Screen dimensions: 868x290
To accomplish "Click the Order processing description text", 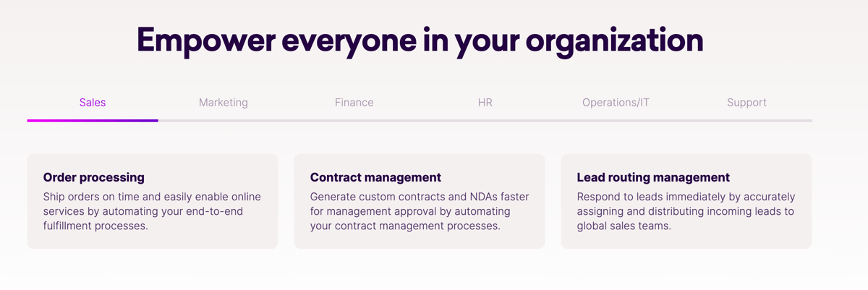I will (152, 211).
